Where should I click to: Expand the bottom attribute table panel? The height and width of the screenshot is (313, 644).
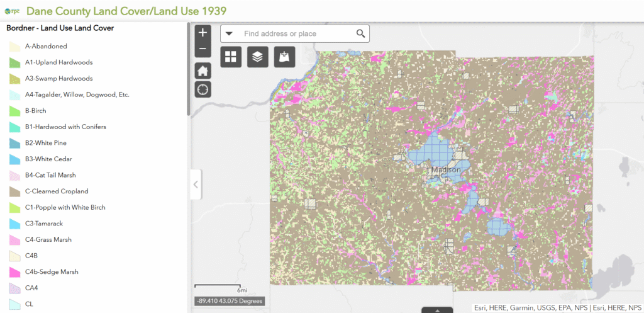point(438,310)
